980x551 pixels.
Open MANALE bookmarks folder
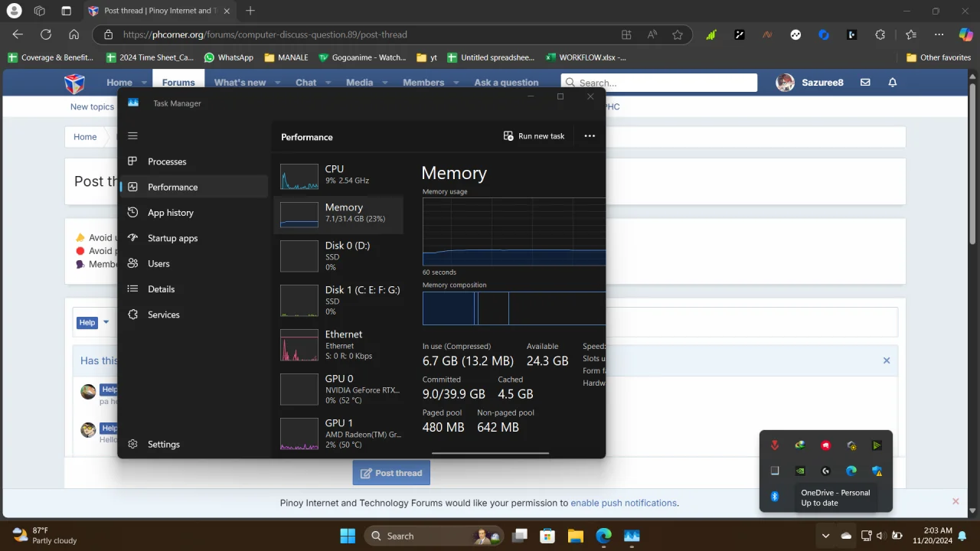point(286,57)
